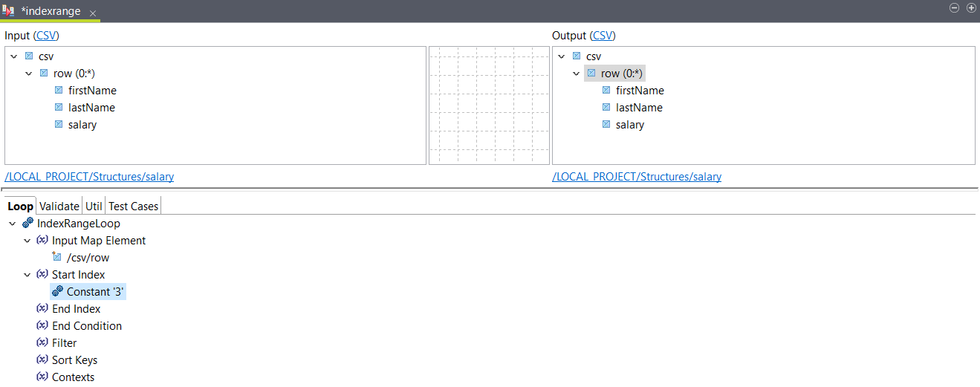Screen dimensions: 980x387
Task: Click the Start Index (x) icon
Action: [x=42, y=274]
